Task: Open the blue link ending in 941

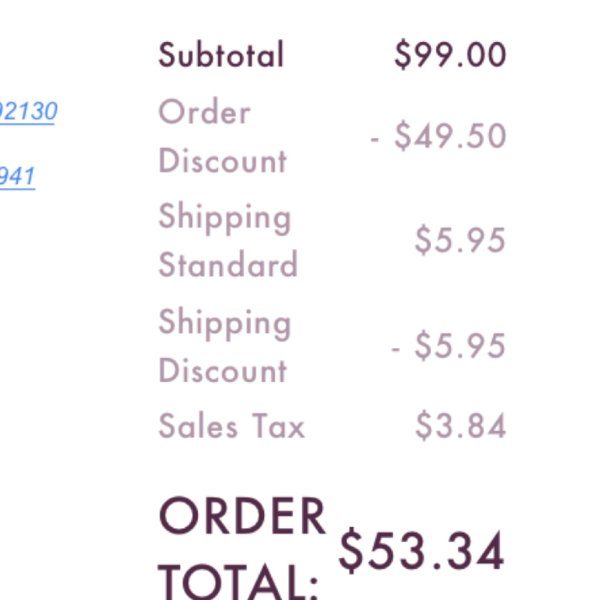Action: click(x=17, y=176)
